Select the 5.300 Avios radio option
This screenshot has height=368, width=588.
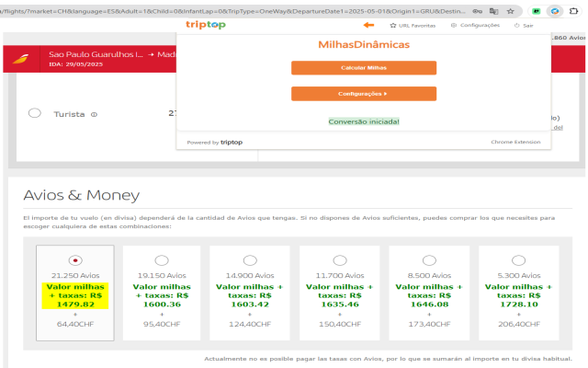click(x=518, y=260)
